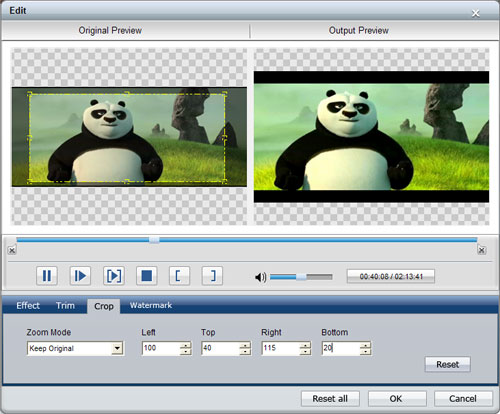Decrease the Right crop value
Image resolution: width=500 pixels, height=414 pixels.
(x=305, y=351)
